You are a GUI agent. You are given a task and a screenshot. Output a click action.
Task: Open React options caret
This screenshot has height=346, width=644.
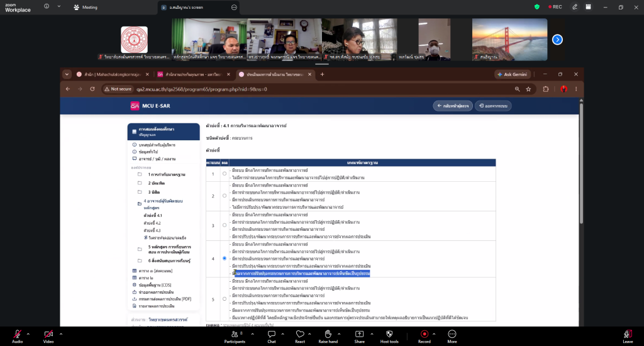(309, 334)
